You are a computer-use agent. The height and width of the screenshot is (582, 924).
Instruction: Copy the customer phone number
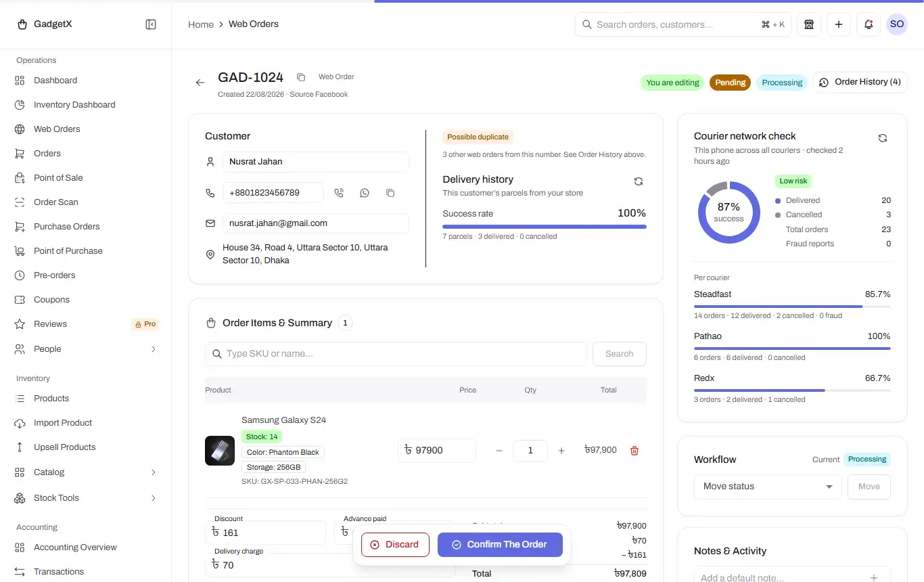tap(390, 193)
